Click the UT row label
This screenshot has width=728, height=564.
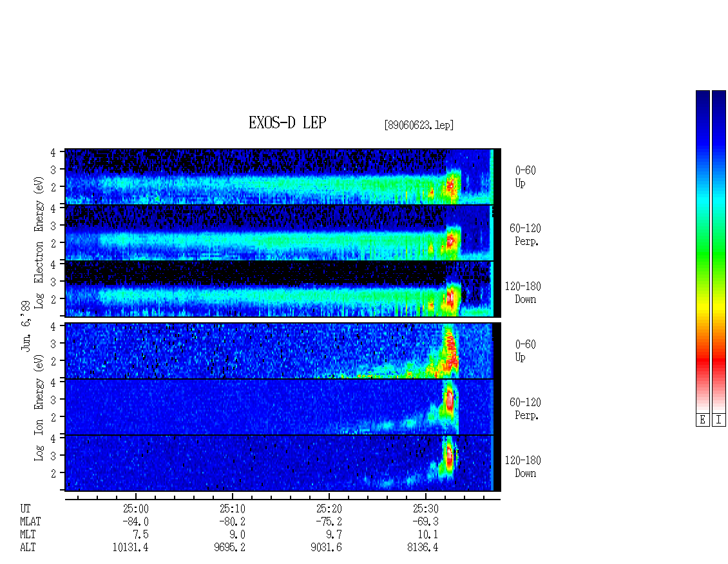click(25, 509)
